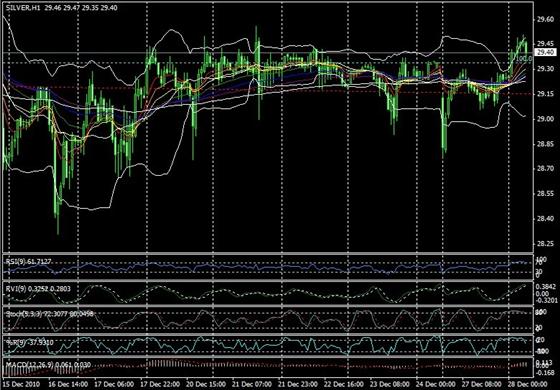The height and width of the screenshot is (390, 560).
Task: Click the 28.25 price scale label
Action: (545, 244)
